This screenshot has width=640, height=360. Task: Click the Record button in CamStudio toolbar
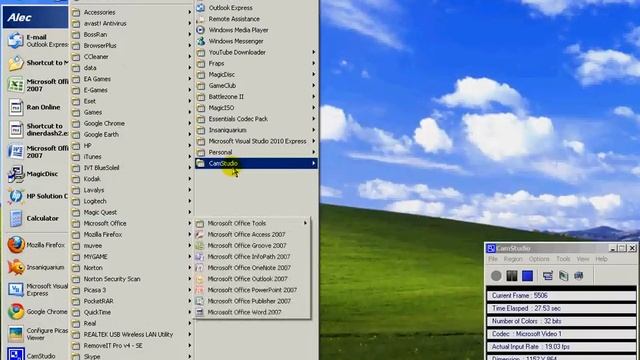(496, 276)
